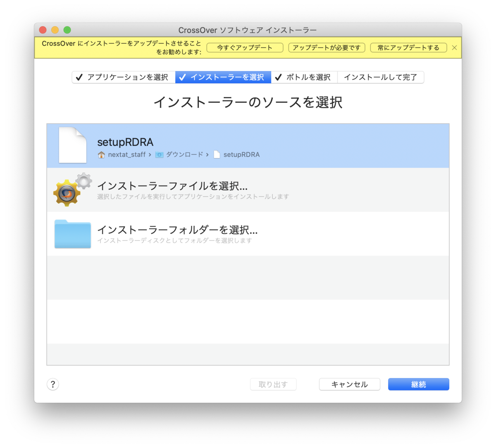Click the small file icon before setupRDRA path
The height and width of the screenshot is (448, 496).
tap(217, 155)
